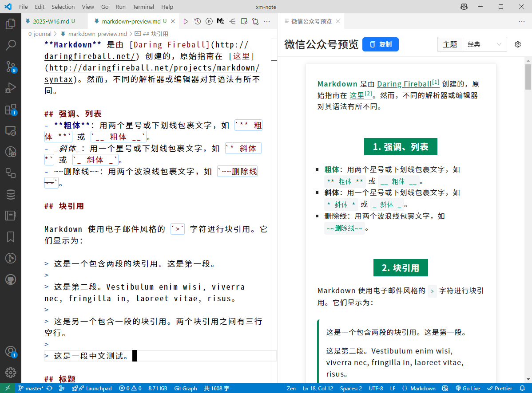Open the WeChat preview settings gear
532x393 pixels.
[518, 44]
